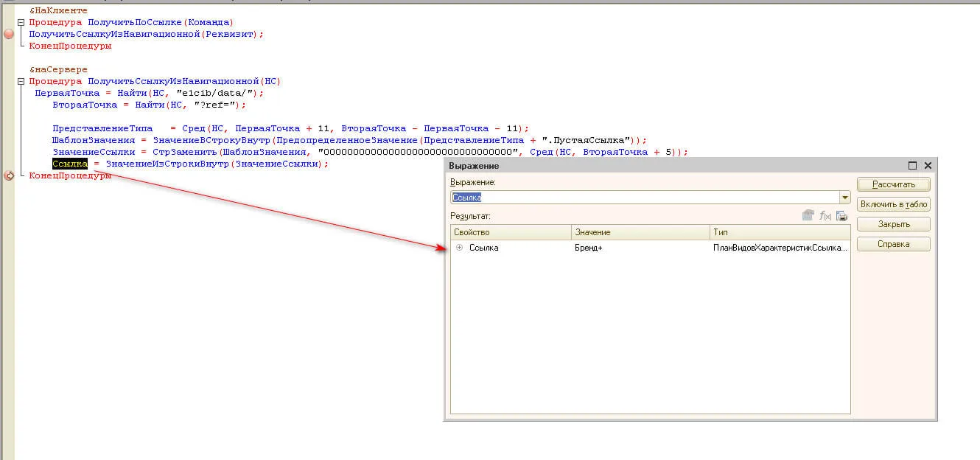Click the Включить в табло button
This screenshot has height=460, width=980.
tap(894, 204)
